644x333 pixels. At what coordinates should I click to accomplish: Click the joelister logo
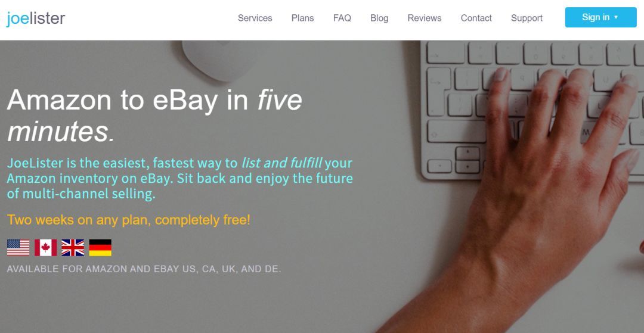pos(36,18)
